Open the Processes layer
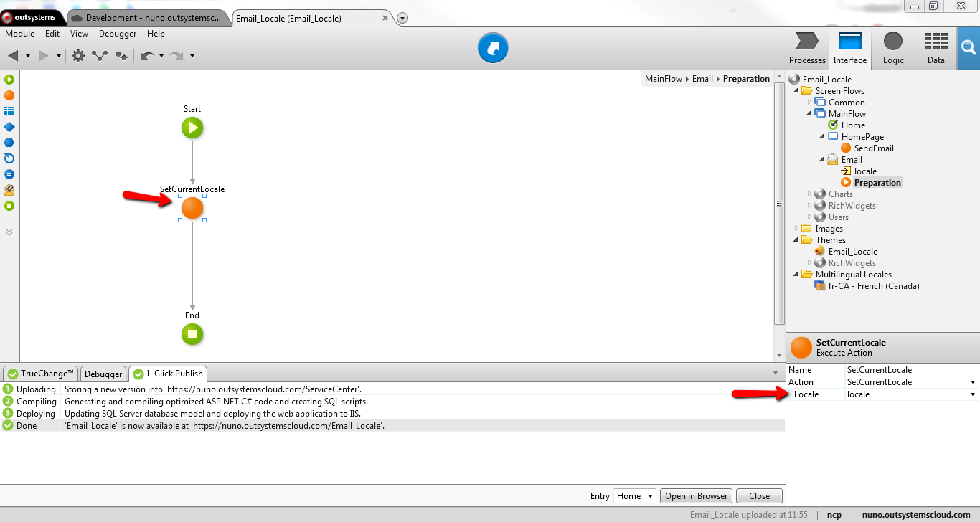 click(806, 48)
